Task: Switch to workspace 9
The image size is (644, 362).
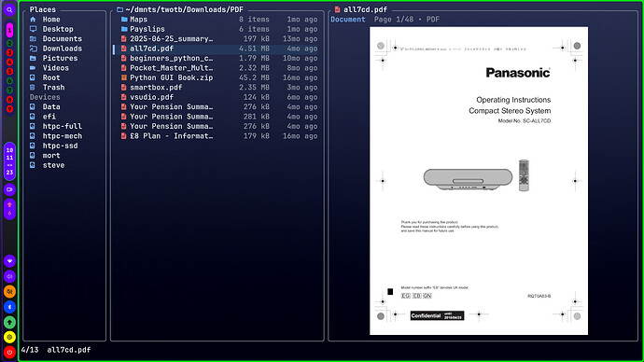Action: [x=9, y=109]
